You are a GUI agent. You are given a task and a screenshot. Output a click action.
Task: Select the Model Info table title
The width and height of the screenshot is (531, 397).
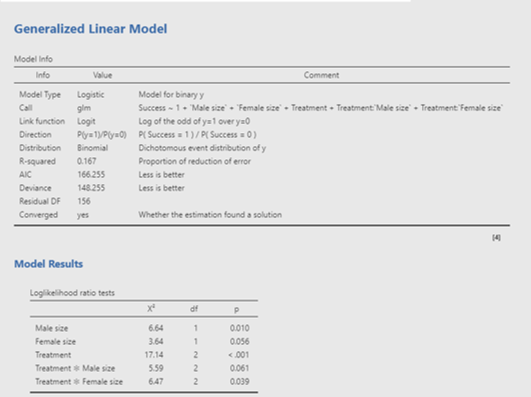[33, 59]
